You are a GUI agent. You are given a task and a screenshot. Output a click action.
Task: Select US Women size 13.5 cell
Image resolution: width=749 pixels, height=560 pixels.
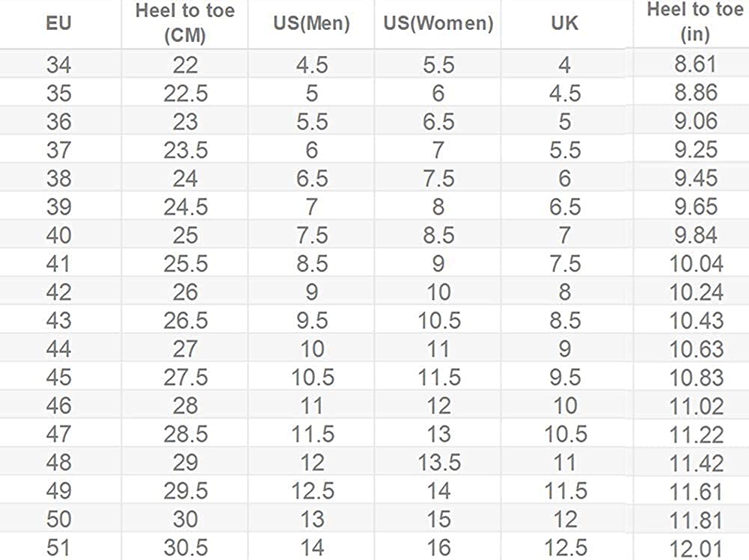click(438, 462)
